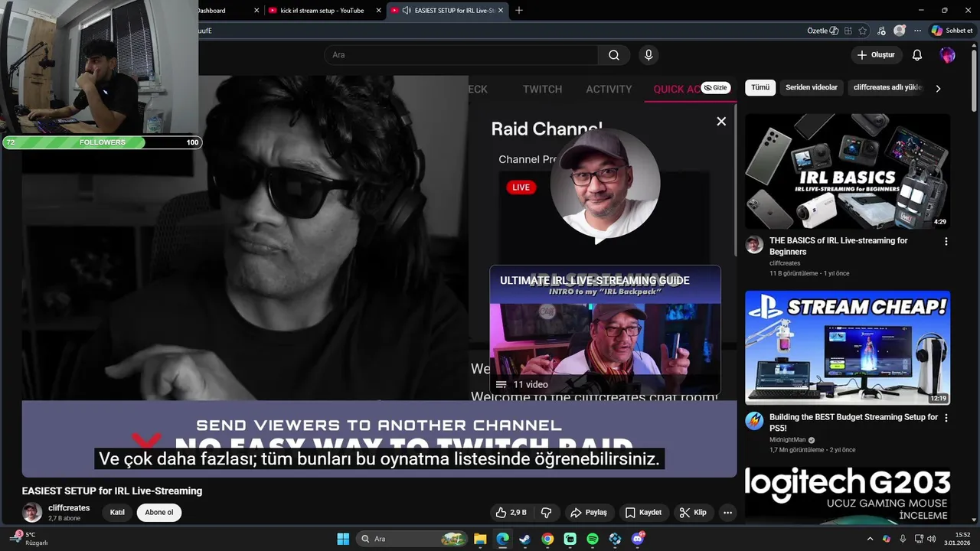980x551 pixels.
Task: Close the Dashboard tab
Action: (x=256, y=11)
